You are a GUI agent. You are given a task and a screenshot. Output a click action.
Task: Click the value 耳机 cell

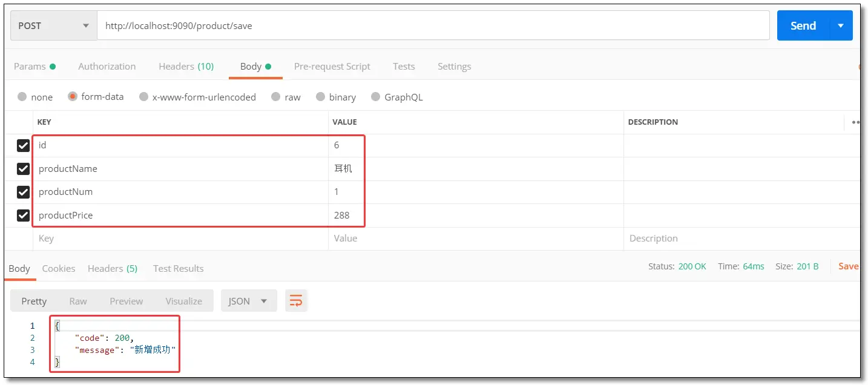(476, 169)
